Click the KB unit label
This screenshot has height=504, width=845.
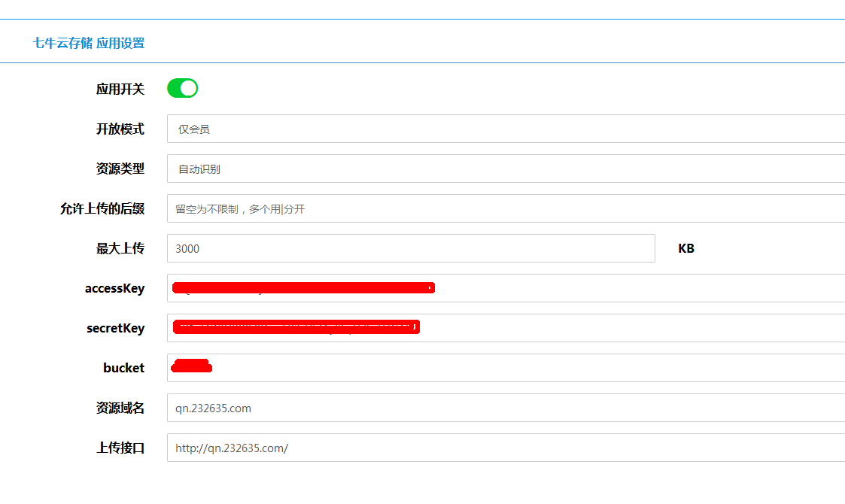coord(686,248)
